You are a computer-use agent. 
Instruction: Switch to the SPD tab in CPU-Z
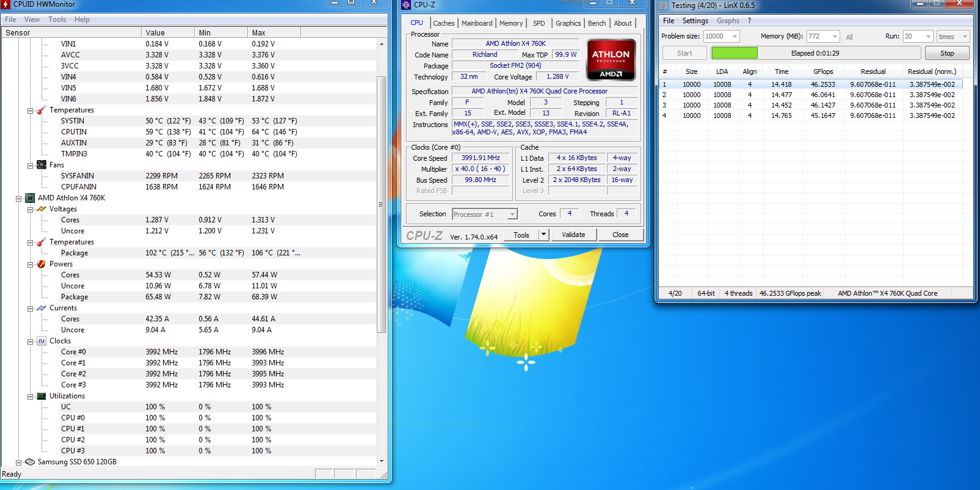pyautogui.click(x=539, y=23)
